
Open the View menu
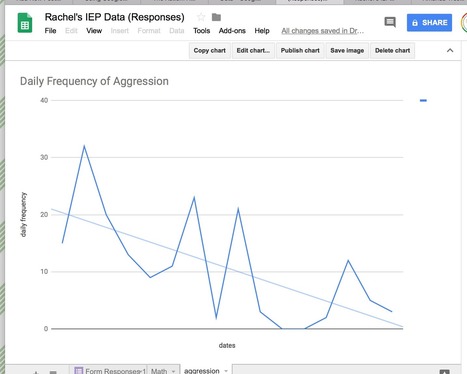click(x=94, y=31)
